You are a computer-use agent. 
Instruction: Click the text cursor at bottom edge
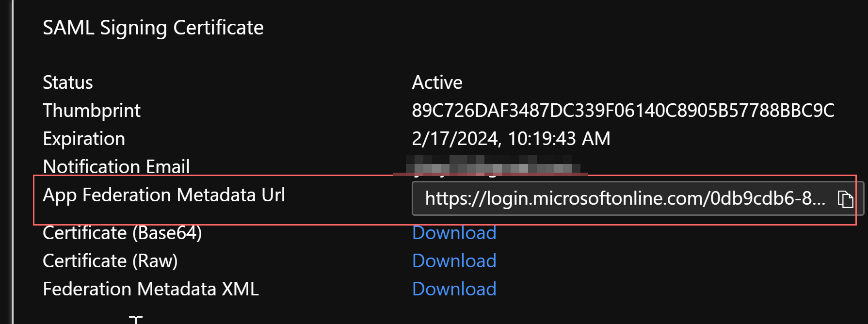(x=136, y=319)
